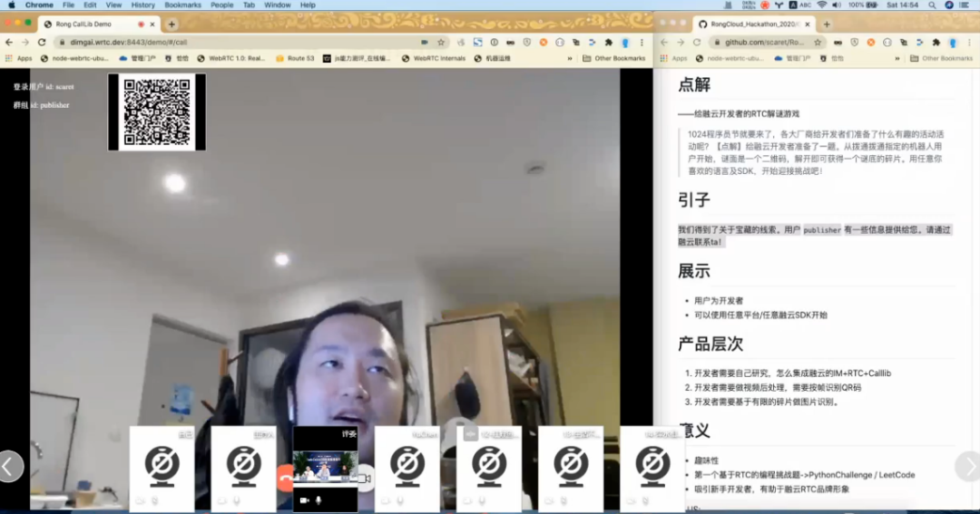The image size is (980, 514).
Task: Open the Chrome three-dot menu in the left window
Action: pos(642,43)
